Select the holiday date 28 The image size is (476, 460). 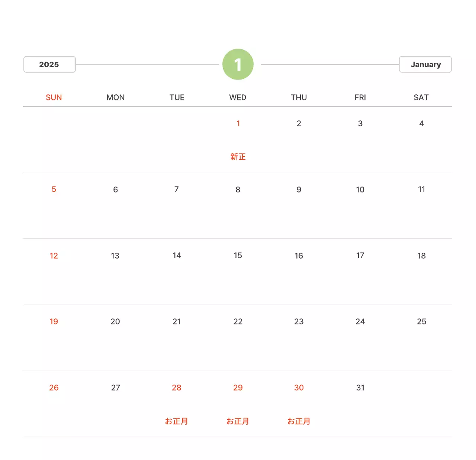coord(177,388)
